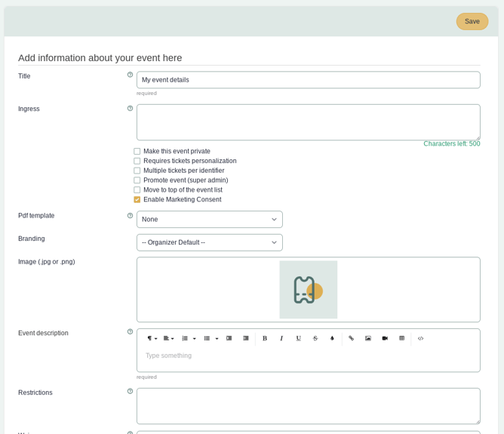Apply underline formatting in editor toolbar
This screenshot has width=504, height=434.
(x=298, y=338)
